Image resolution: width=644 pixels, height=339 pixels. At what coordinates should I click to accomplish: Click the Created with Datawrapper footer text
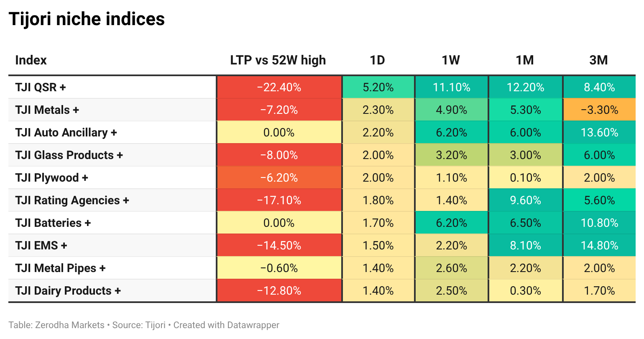pos(226,325)
